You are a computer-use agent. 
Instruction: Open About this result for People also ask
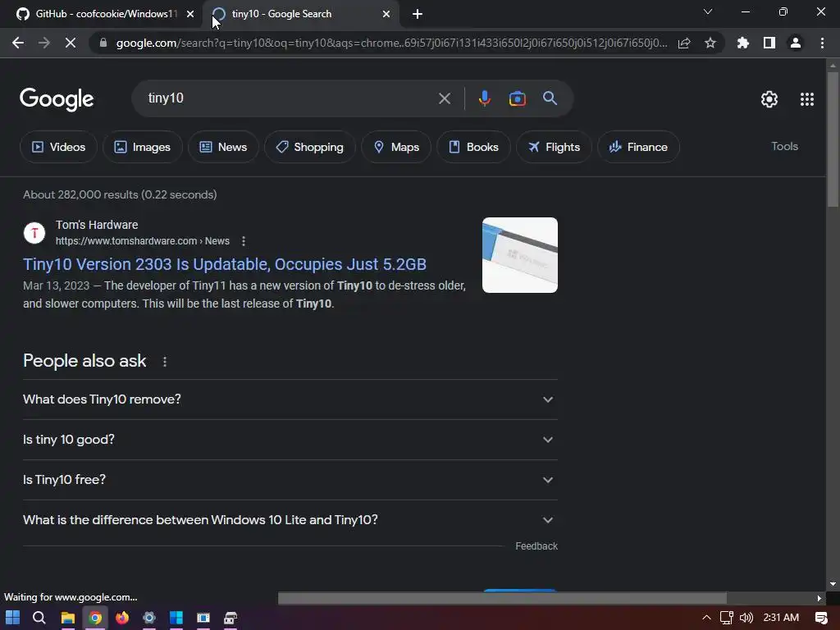[164, 362]
